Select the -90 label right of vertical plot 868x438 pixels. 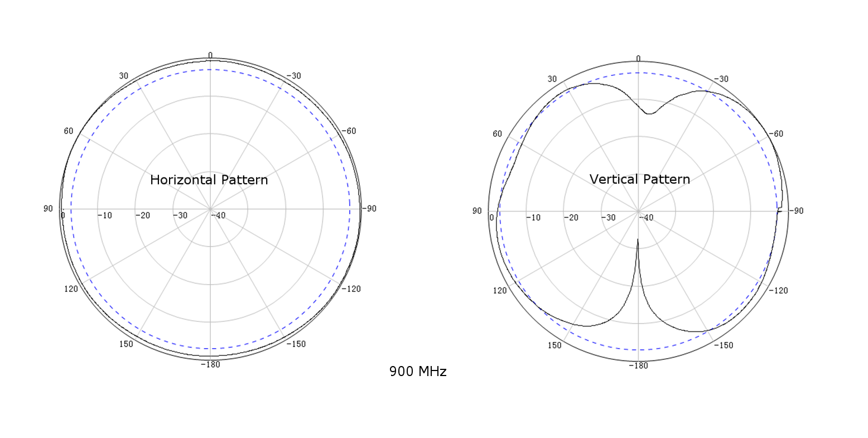tap(797, 210)
